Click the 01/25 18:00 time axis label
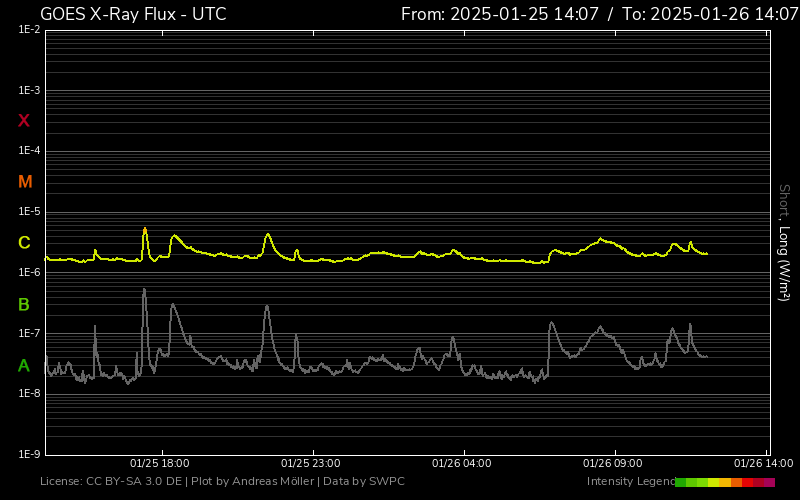The height and width of the screenshot is (500, 800). tap(160, 463)
